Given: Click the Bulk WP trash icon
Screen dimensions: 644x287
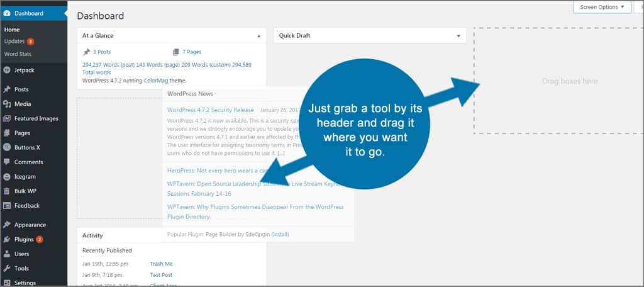Looking at the screenshot, I should (6, 191).
